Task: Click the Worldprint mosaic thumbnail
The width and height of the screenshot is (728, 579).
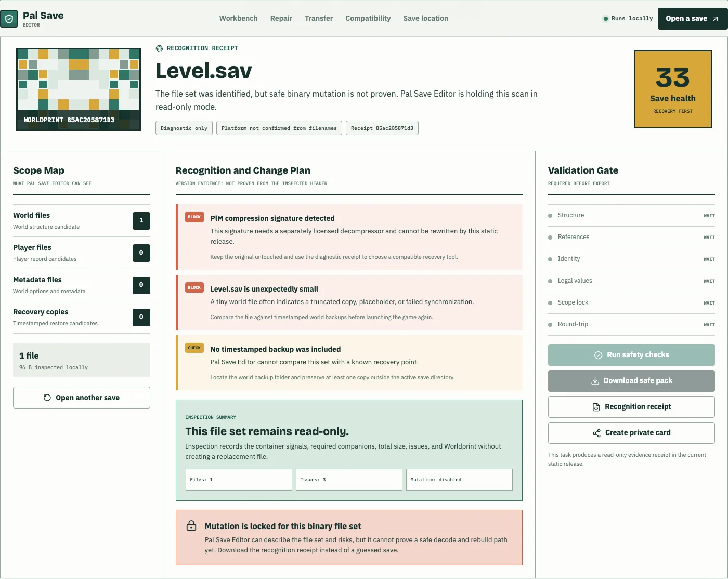Action: (79, 89)
